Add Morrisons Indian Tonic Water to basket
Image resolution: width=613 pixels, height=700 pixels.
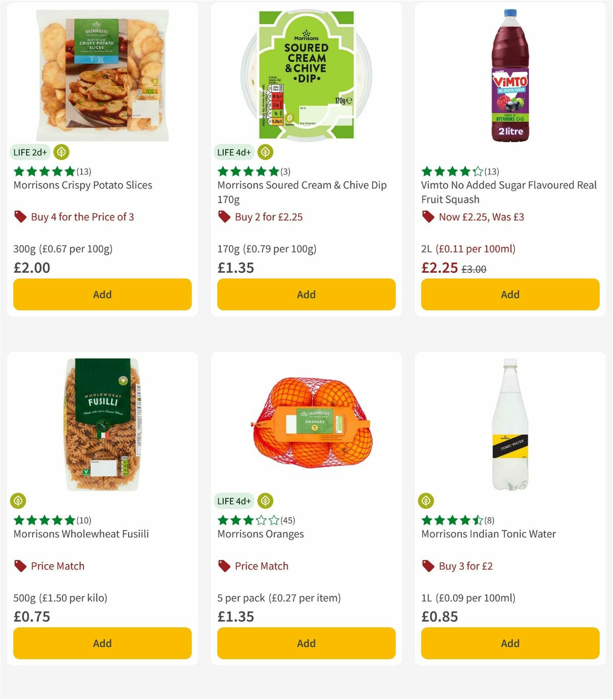pyautogui.click(x=510, y=643)
